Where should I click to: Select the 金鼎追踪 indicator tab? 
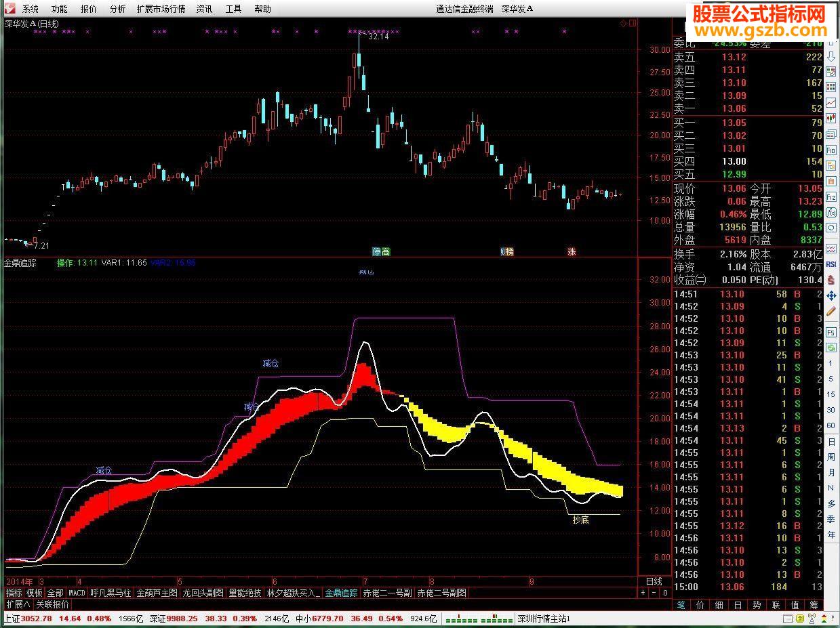click(341, 593)
